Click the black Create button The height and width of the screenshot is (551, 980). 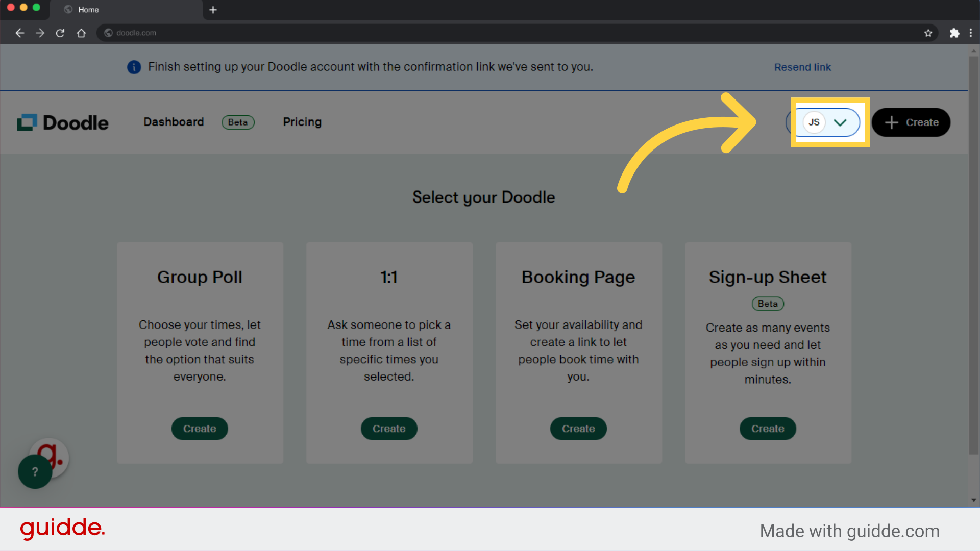(911, 122)
